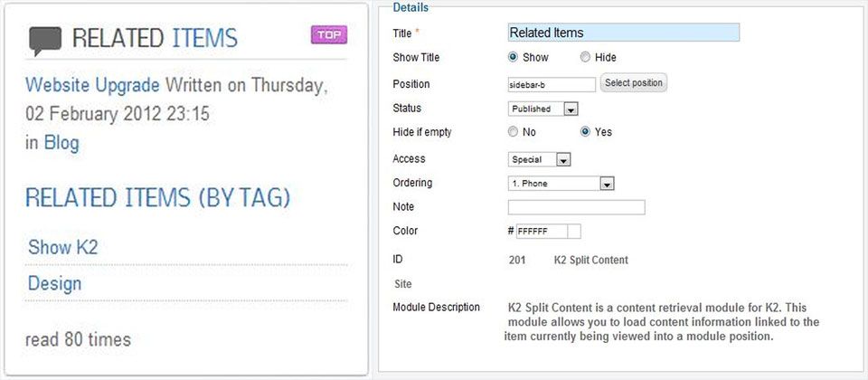The height and width of the screenshot is (380, 868).
Task: Open the Access dropdown showing Special
Action: point(539,159)
